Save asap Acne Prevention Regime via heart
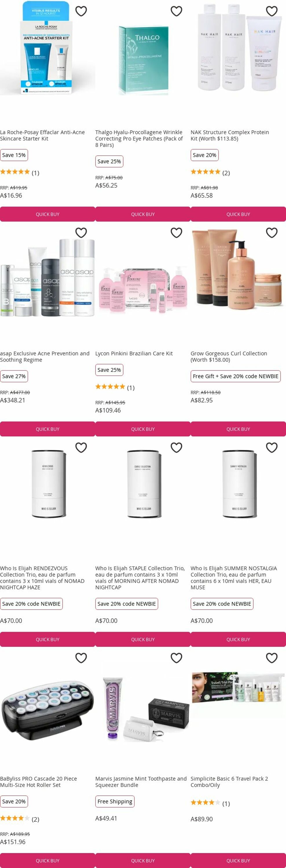286x868 pixels. coord(81,233)
